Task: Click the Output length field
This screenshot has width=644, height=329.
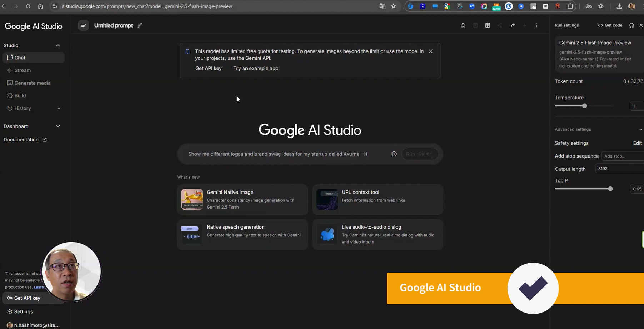Action: pyautogui.click(x=619, y=169)
